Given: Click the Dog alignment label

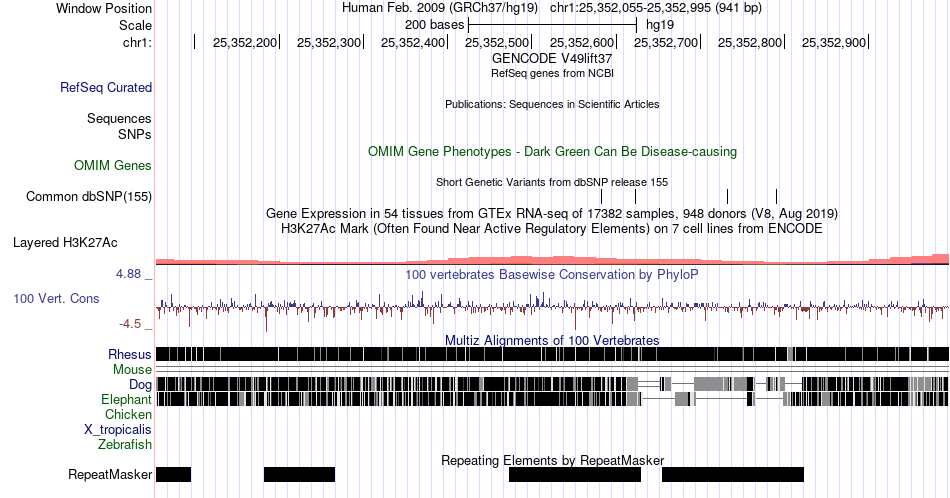Looking at the screenshot, I should [x=141, y=384].
